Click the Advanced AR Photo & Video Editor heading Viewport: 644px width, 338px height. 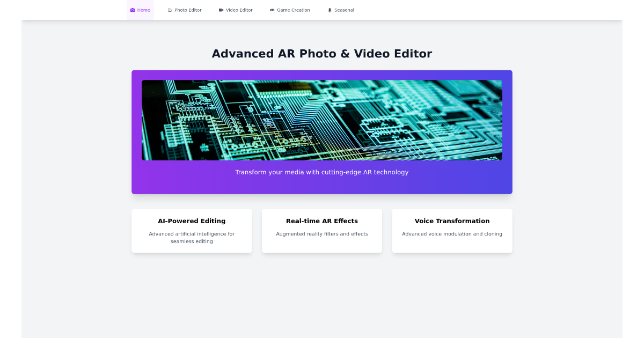pyautogui.click(x=322, y=54)
